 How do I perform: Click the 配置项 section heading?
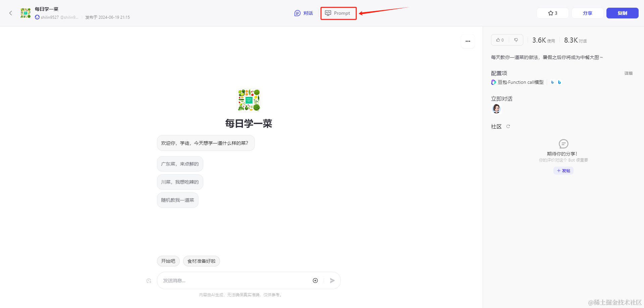(499, 73)
